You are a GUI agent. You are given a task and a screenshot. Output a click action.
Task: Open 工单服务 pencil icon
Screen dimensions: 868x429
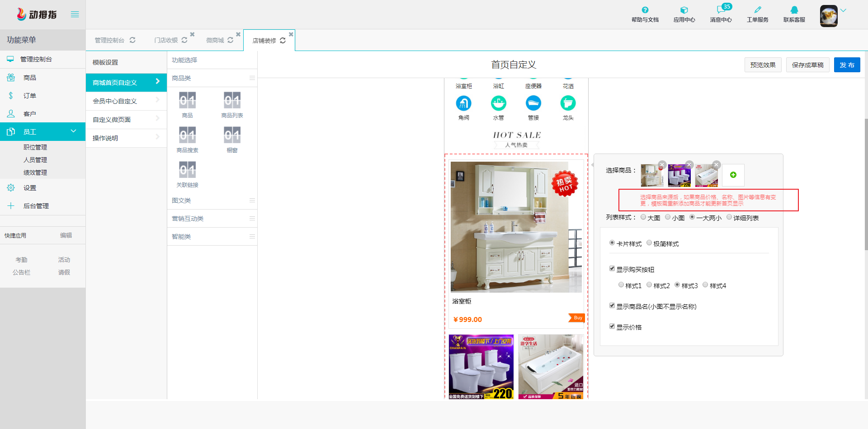tap(758, 10)
